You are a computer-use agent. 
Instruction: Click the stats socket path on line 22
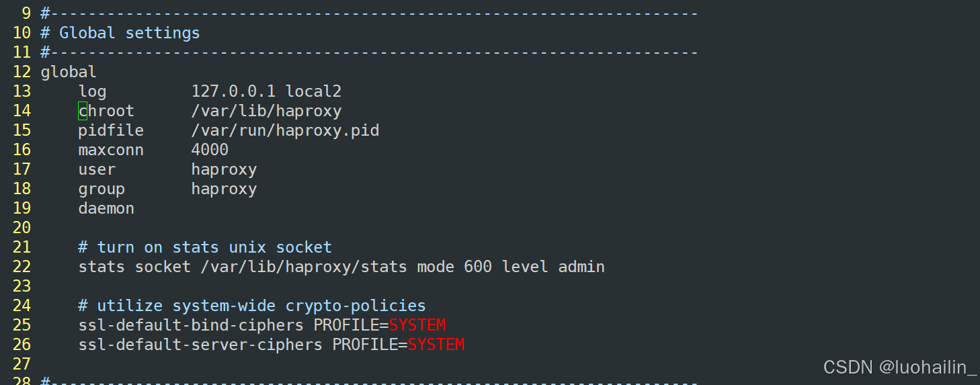pos(304,267)
